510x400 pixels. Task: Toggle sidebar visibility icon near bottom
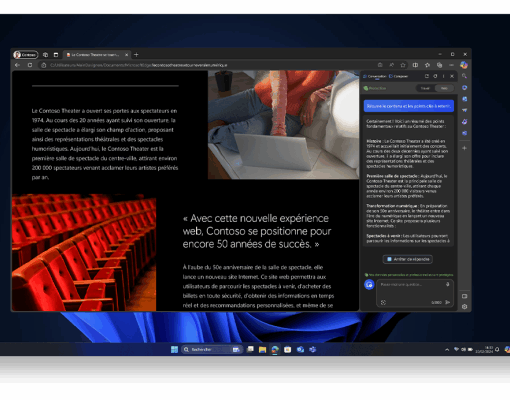464,296
